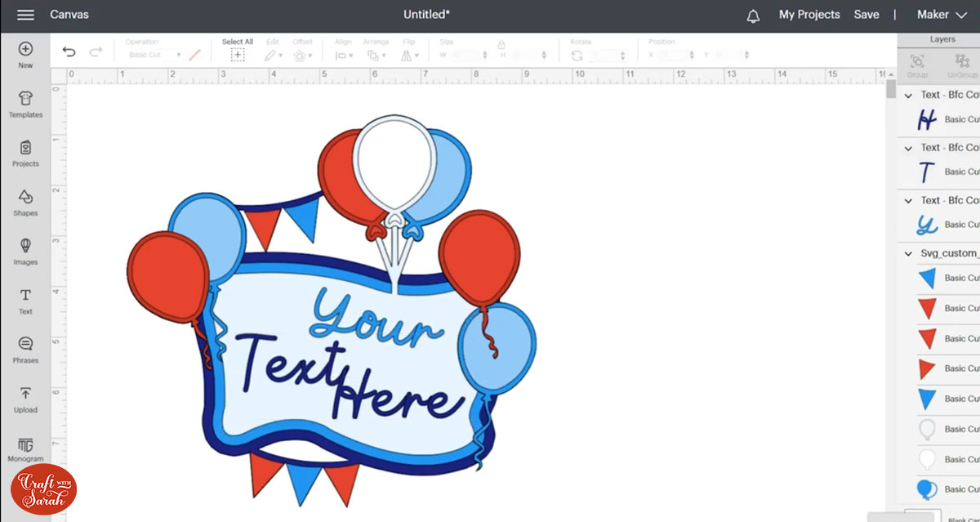980x522 pixels.
Task: Select the Text tool in sidebar
Action: 25,300
